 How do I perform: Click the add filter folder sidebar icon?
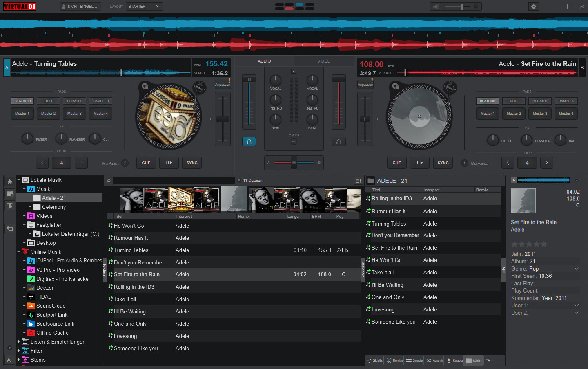pyautogui.click(x=10, y=205)
